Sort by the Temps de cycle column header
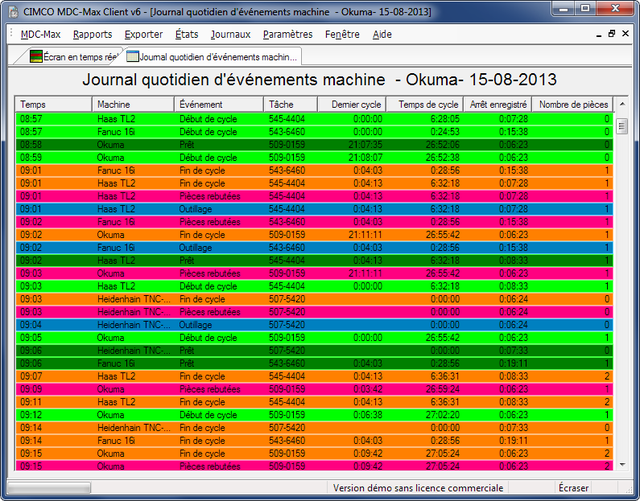640x501 pixels. pyautogui.click(x=424, y=105)
